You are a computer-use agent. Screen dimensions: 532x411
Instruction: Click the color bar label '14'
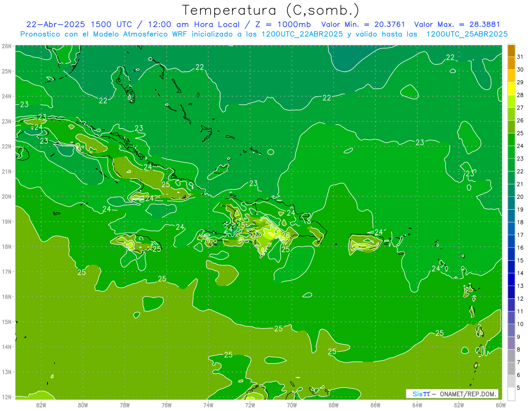(x=520, y=273)
